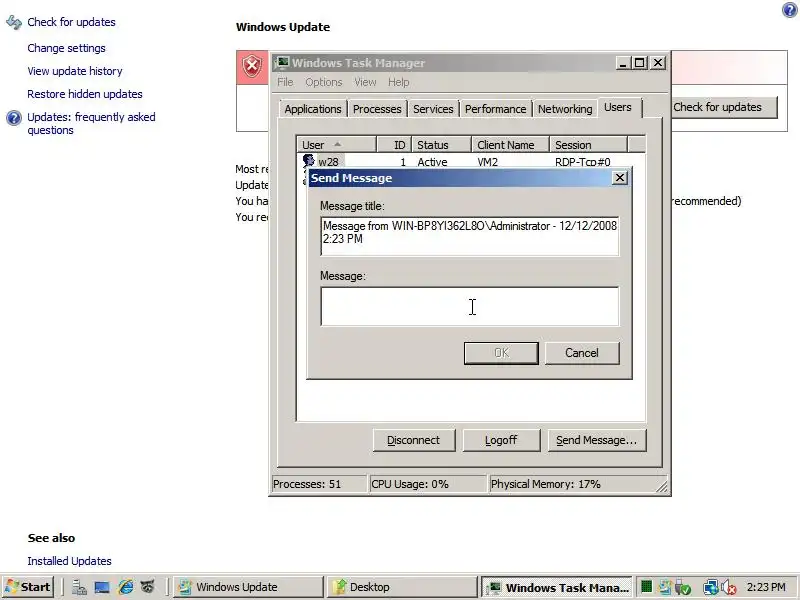
Task: Click Safely Remove Hardware tray icon
Action: coord(683,588)
